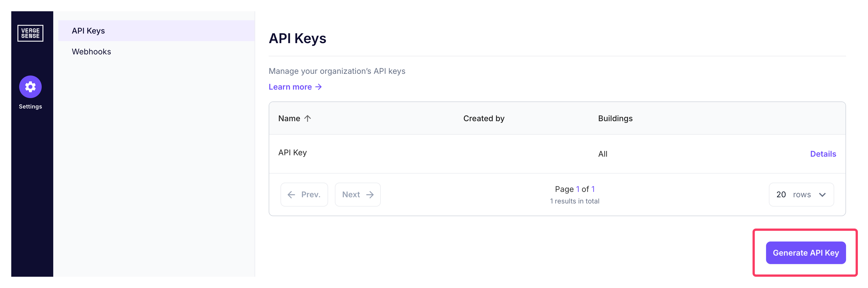Viewport: 868px width, 288px height.
Task: Click the Settings label in sidebar
Action: (x=30, y=107)
